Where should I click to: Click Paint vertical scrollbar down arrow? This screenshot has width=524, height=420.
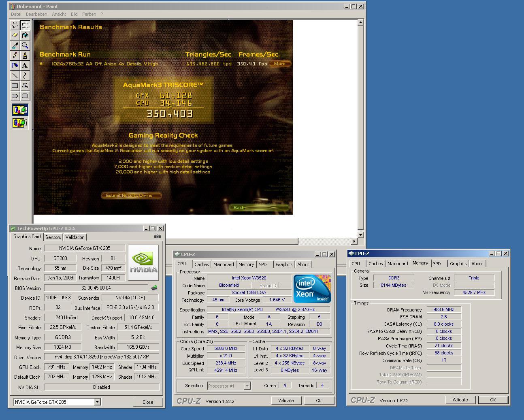[360, 235]
